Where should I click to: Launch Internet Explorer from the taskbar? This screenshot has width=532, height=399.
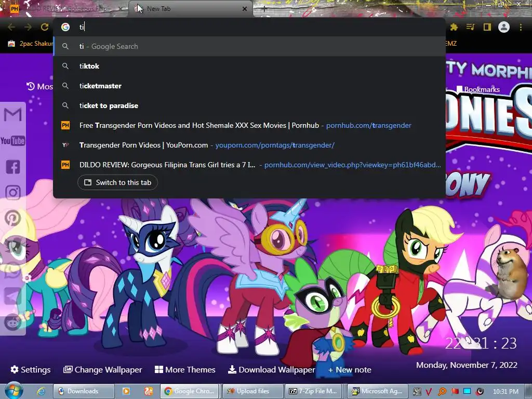pyautogui.click(x=41, y=391)
